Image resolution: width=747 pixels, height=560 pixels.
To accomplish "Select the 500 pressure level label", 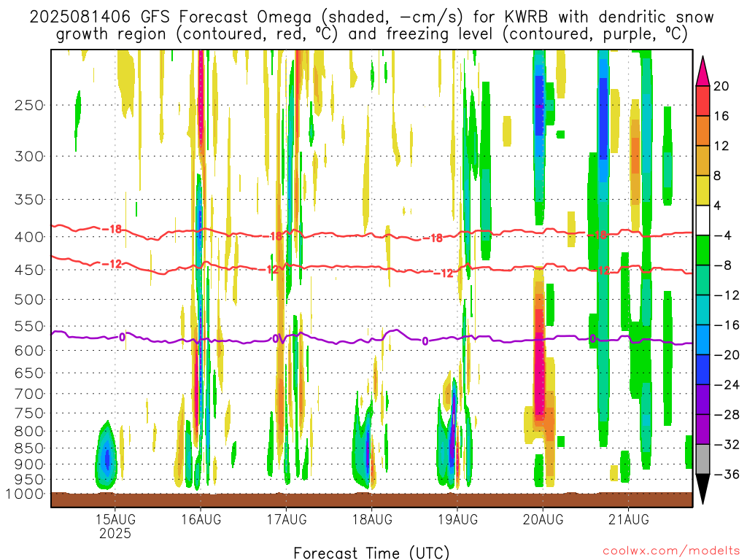I will tap(29, 300).
